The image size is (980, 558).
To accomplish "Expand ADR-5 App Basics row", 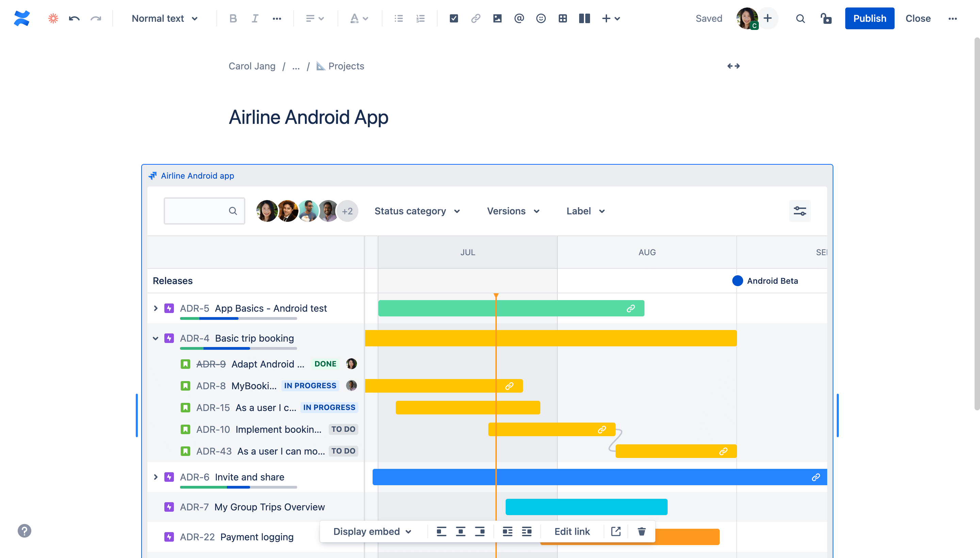I will (156, 308).
